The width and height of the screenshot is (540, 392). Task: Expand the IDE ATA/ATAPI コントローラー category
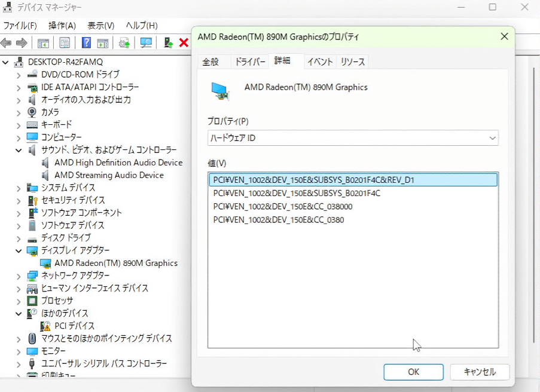(19, 88)
